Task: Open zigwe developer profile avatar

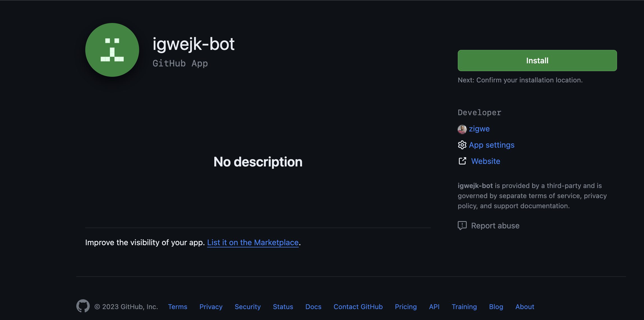Action: coord(462,129)
